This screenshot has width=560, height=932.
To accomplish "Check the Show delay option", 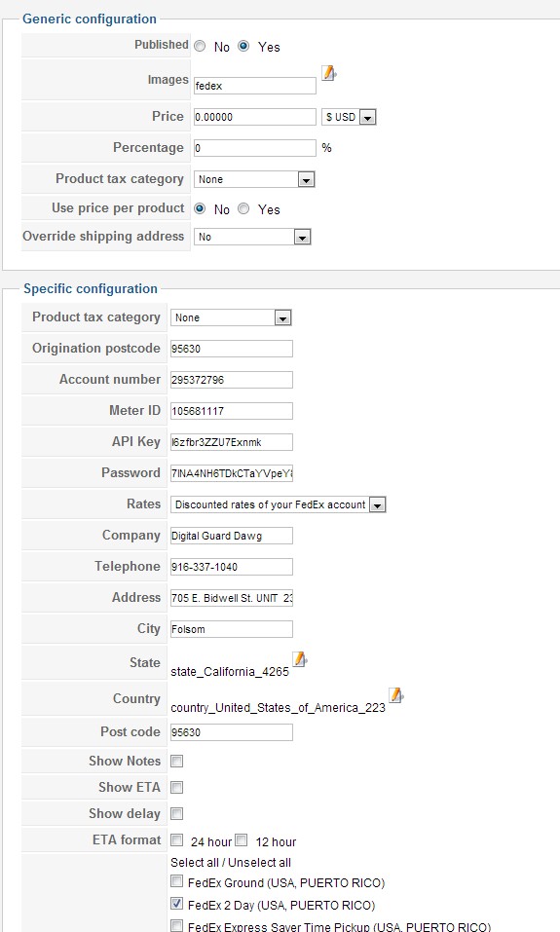I will (176, 813).
